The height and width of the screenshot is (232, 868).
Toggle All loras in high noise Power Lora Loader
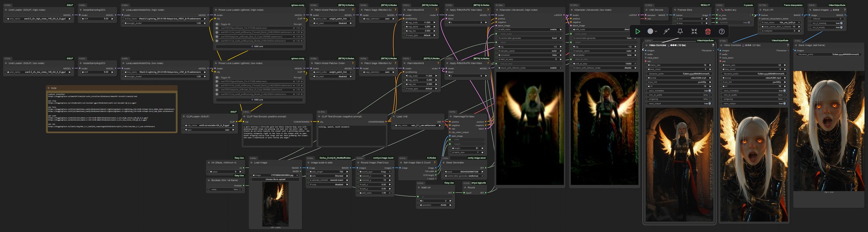click(x=217, y=24)
